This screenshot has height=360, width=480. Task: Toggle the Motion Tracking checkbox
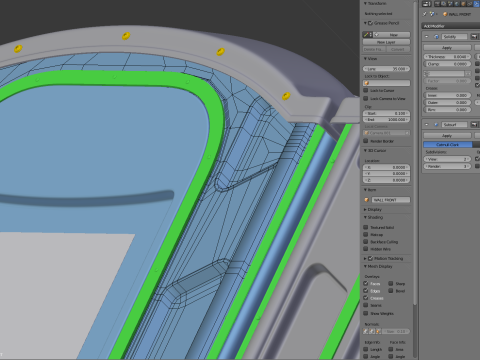point(370,258)
